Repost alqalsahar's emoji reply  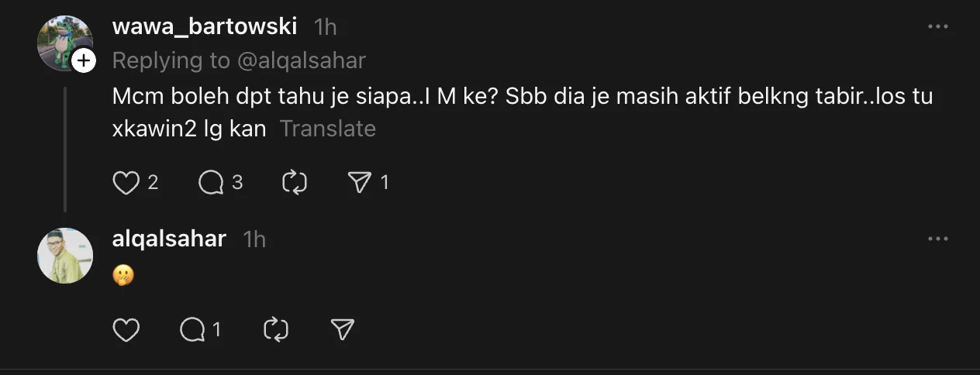(x=276, y=330)
